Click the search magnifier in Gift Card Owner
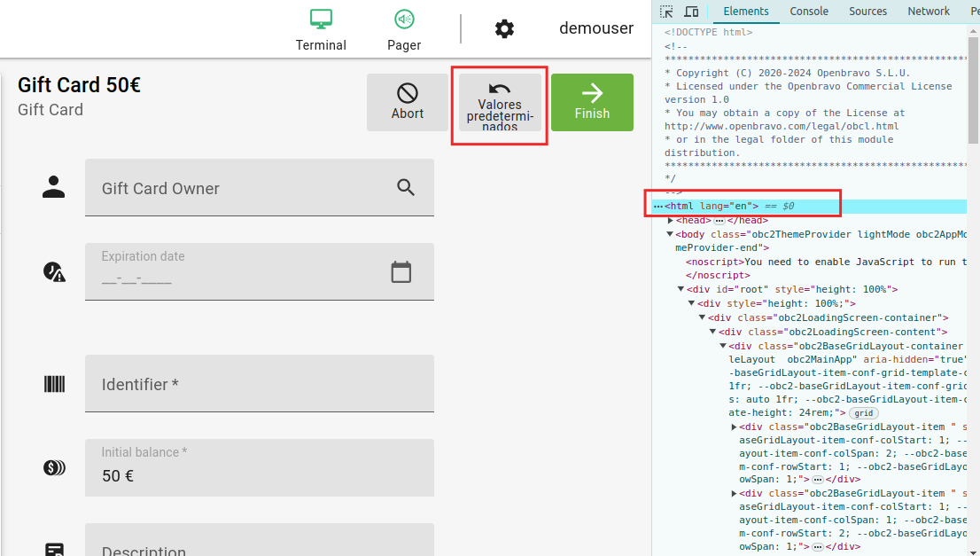Image resolution: width=980 pixels, height=556 pixels. [406, 187]
